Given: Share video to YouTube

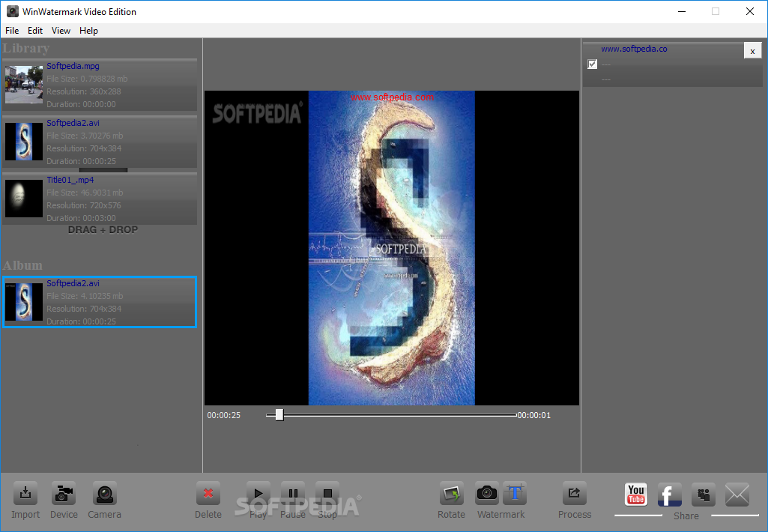Looking at the screenshot, I should (x=636, y=495).
